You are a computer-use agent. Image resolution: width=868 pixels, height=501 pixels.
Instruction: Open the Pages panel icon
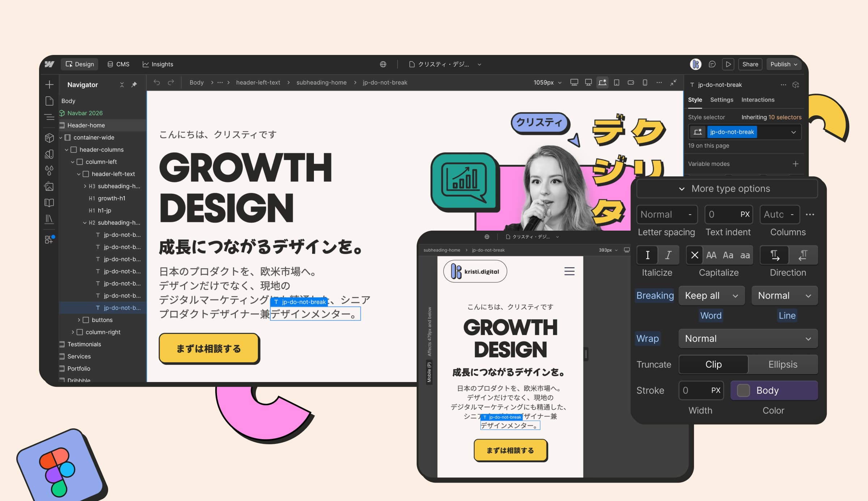pyautogui.click(x=49, y=101)
